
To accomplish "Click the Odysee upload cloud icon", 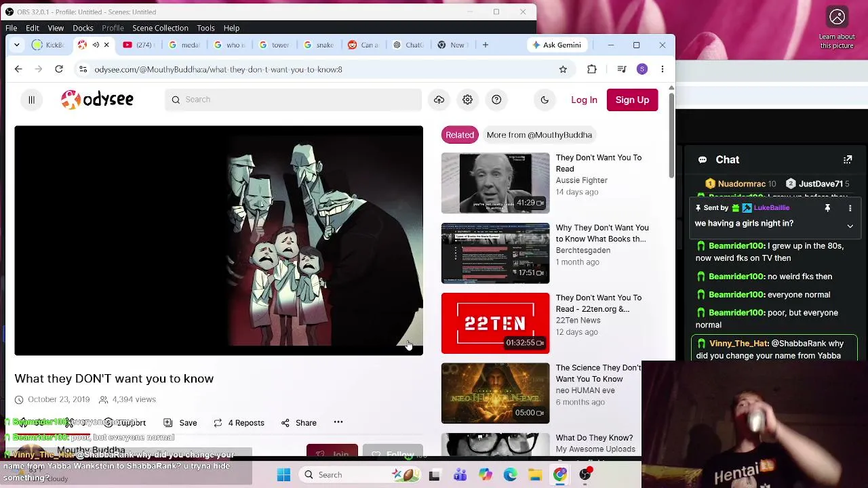I will click(x=439, y=100).
